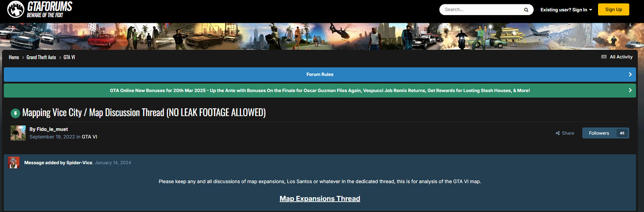Click into the Search input field
The height and width of the screenshot is (212, 644).
pos(481,9)
